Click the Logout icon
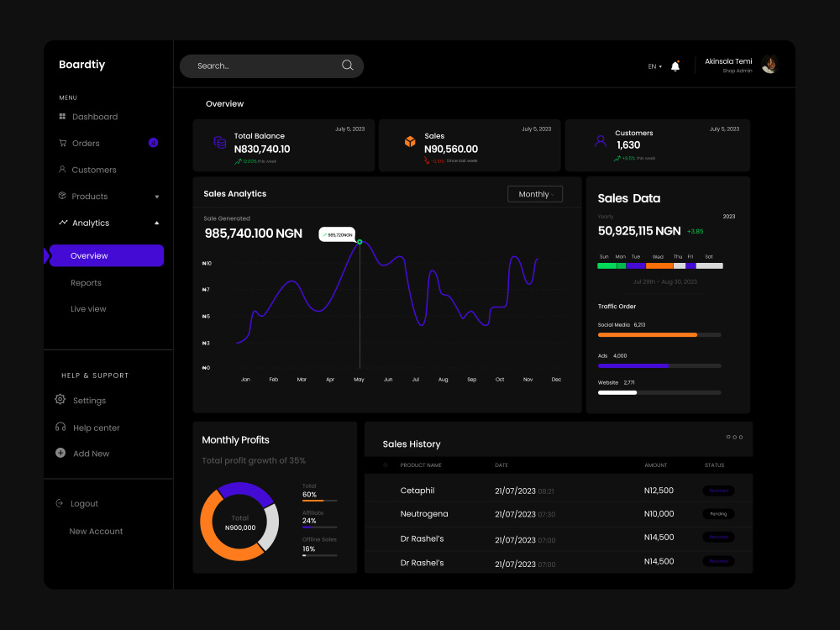Screen dimensions: 840x630 60,503
